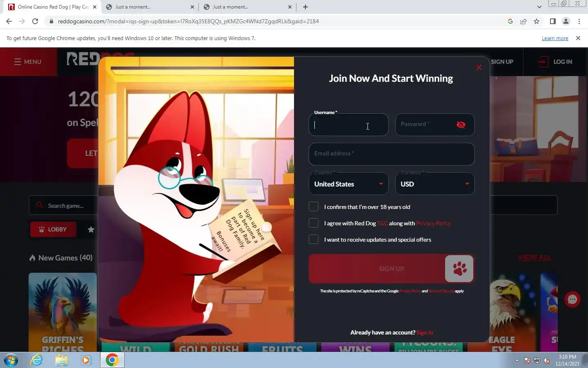Screen dimensions: 588x368
Task: Launch Internet Explorer from taskbar
Action: 37,360
